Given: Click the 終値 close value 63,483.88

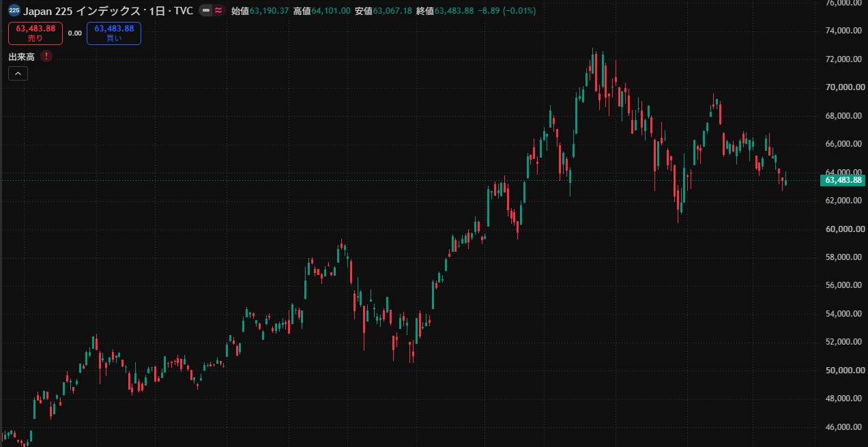Looking at the screenshot, I should [454, 12].
